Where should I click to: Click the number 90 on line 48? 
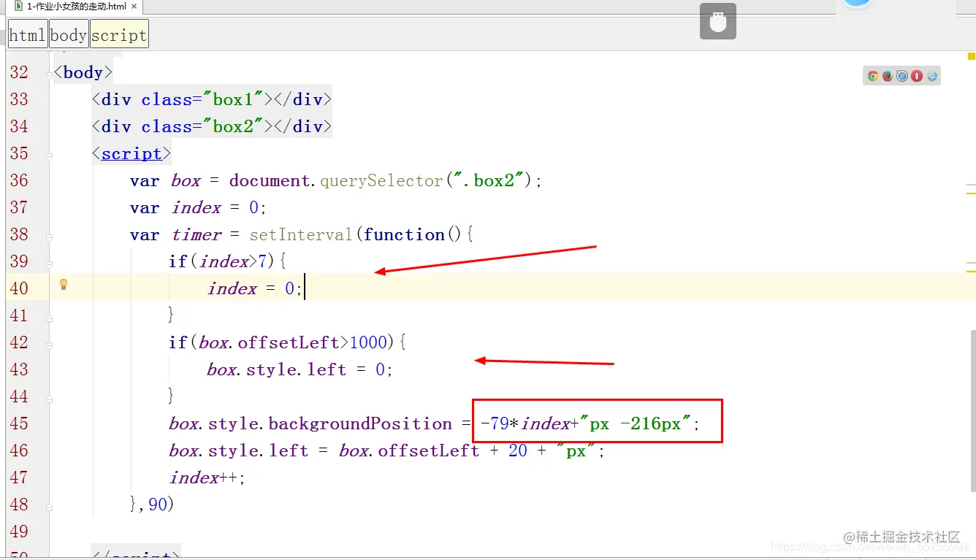158,505
